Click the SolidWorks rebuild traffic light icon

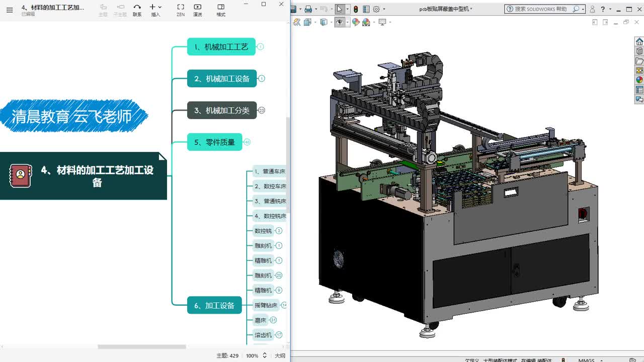356,9
